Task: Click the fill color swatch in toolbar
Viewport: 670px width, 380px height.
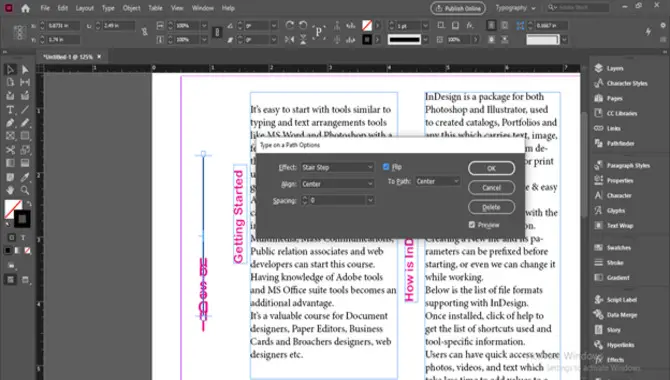Action: pos(13,209)
